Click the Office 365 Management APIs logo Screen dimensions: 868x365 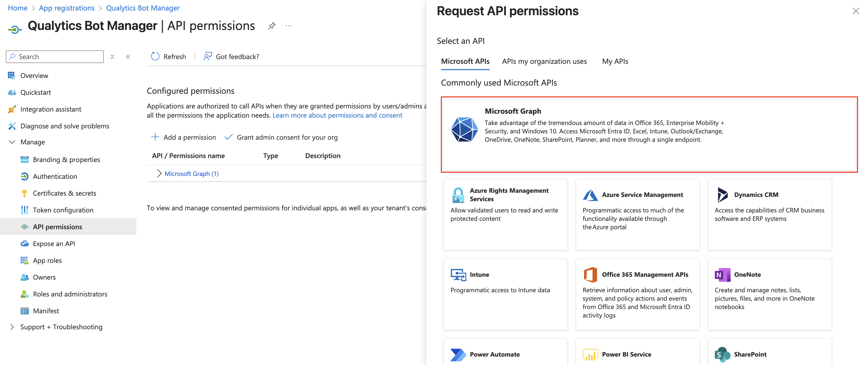(590, 275)
